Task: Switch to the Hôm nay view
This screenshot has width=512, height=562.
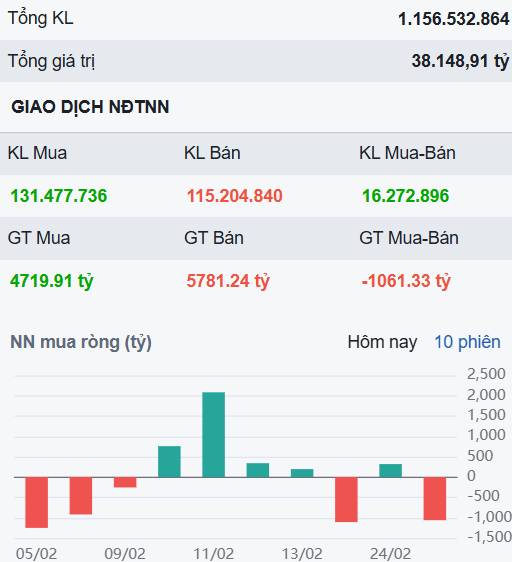Action: pyautogui.click(x=382, y=342)
